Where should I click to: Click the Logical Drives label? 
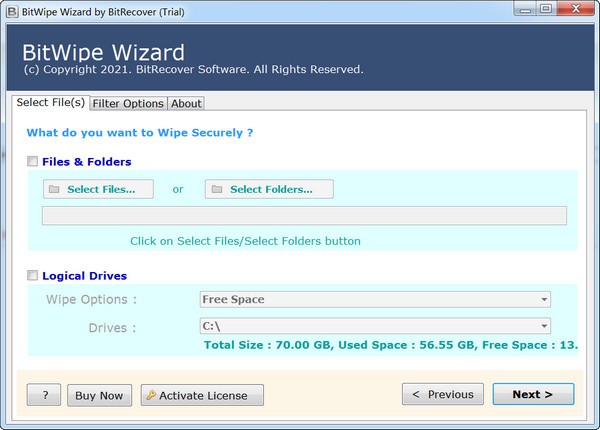[85, 276]
